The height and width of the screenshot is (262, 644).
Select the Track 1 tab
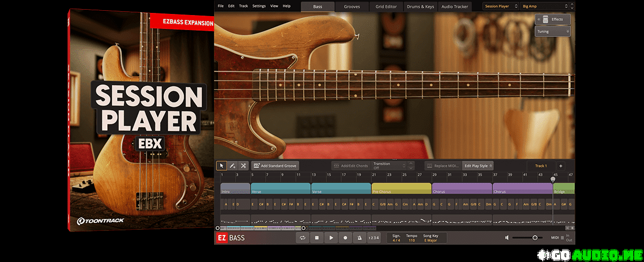[x=541, y=166]
